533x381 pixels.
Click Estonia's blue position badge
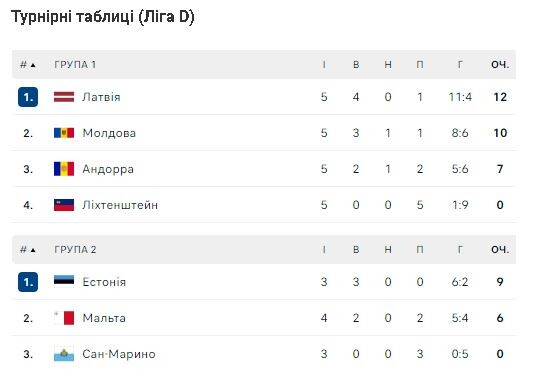click(x=28, y=282)
